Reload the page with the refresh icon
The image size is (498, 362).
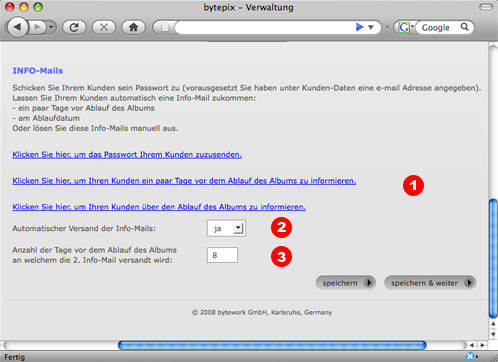coord(74,27)
